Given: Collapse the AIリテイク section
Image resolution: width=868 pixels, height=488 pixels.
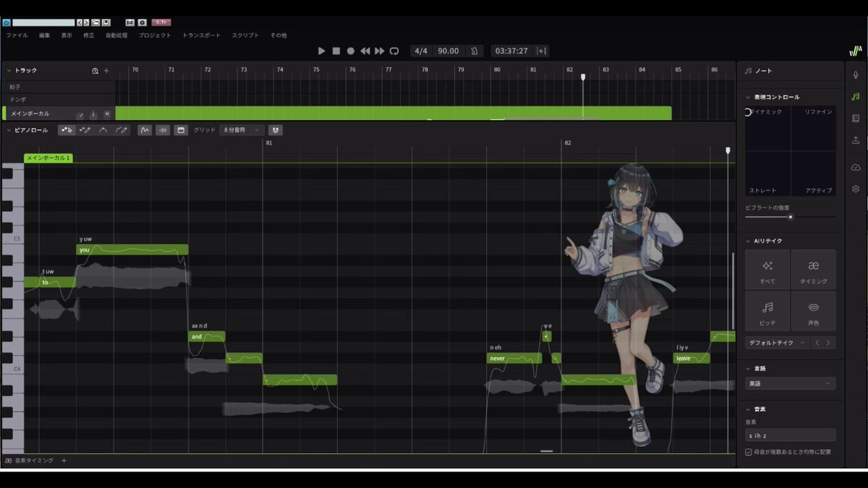Looking at the screenshot, I should click(x=749, y=241).
